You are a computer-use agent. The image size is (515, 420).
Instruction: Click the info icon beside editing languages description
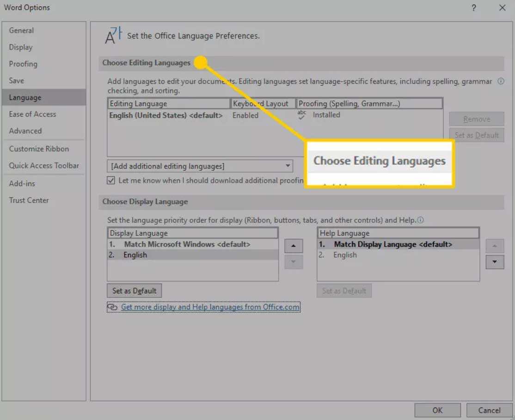click(x=500, y=81)
